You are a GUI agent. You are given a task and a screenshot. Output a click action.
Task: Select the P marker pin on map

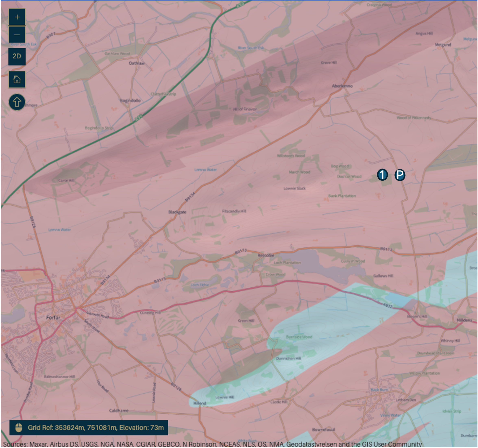400,175
